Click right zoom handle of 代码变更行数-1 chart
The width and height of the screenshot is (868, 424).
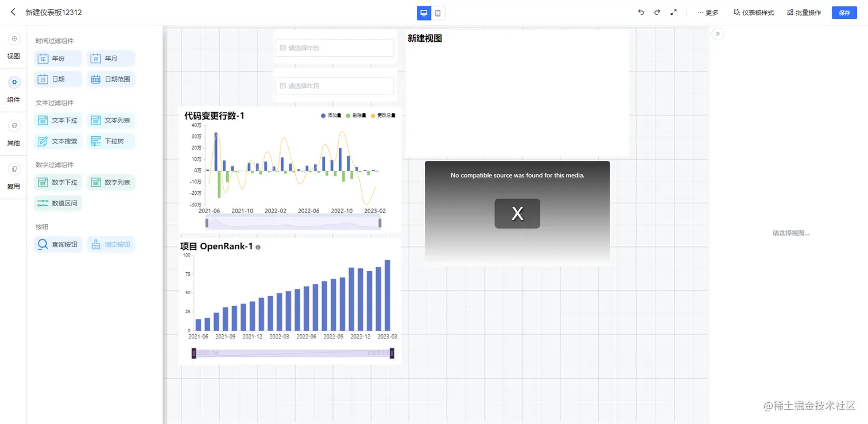click(x=380, y=223)
